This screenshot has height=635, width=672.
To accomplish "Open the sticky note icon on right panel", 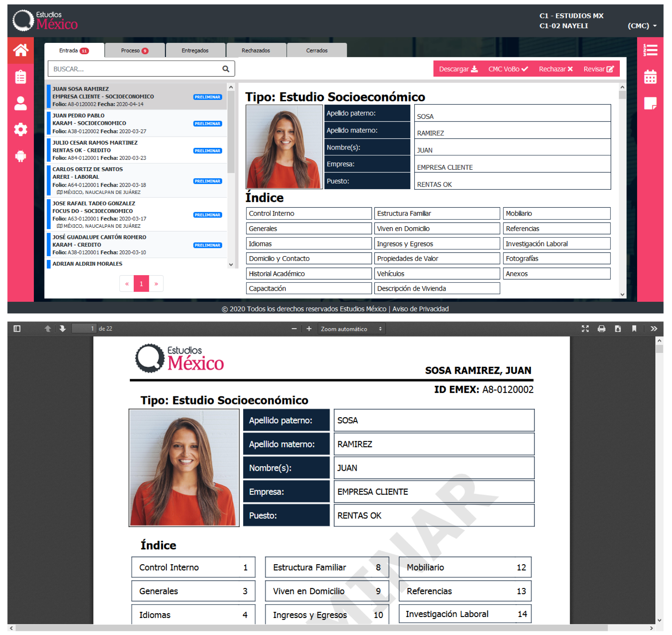I will click(650, 103).
